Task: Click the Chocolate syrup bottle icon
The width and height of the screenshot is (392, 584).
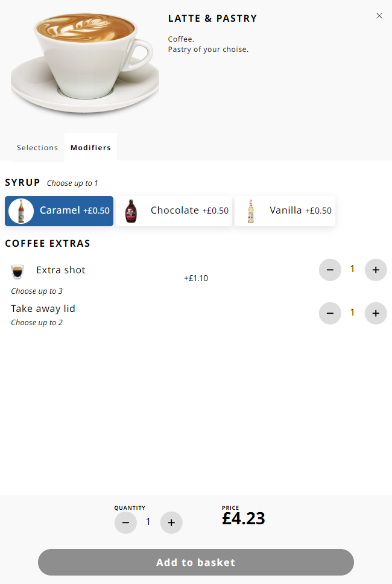Action: click(131, 211)
